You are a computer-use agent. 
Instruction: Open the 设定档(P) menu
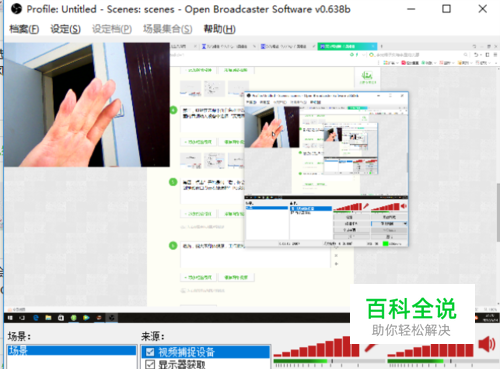click(112, 29)
